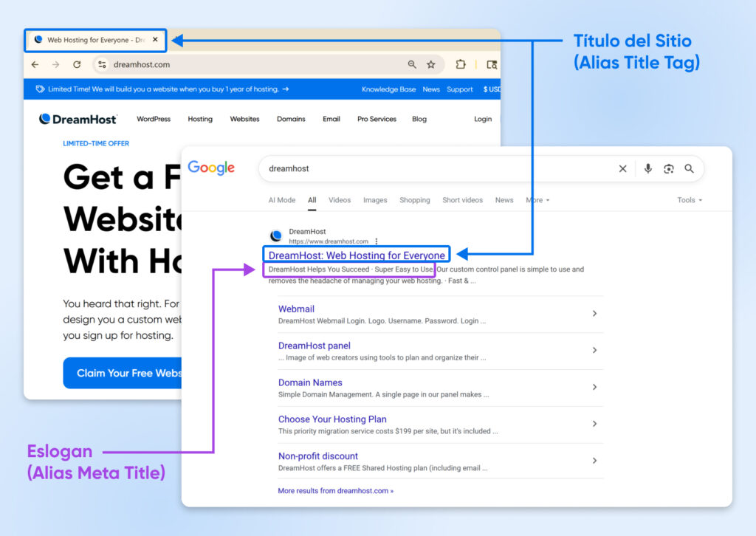Open the browser extensions puzzle icon

point(459,65)
